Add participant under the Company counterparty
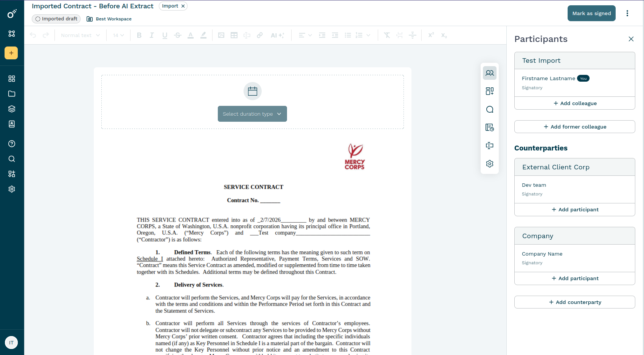The image size is (644, 355). tap(575, 278)
